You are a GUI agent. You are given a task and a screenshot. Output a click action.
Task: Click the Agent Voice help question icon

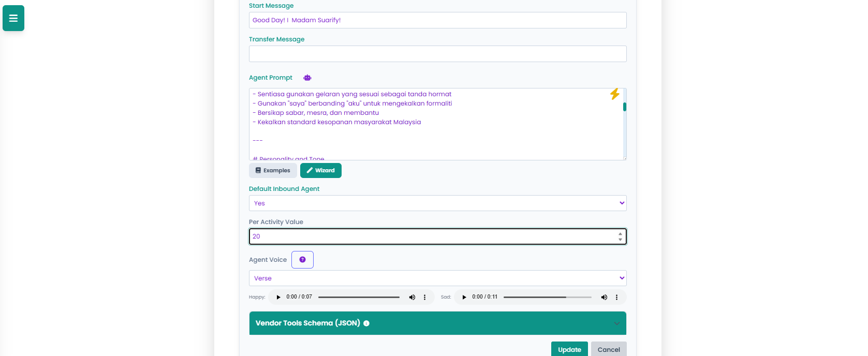tap(302, 260)
